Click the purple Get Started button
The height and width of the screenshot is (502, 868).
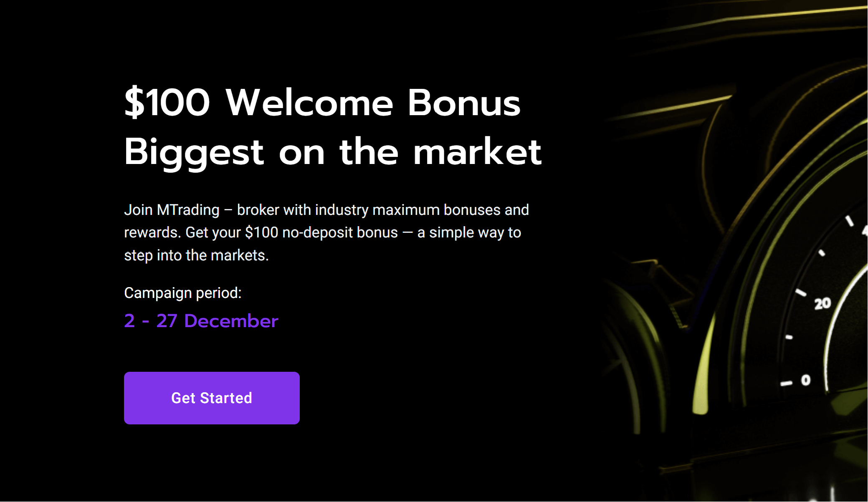coord(212,398)
